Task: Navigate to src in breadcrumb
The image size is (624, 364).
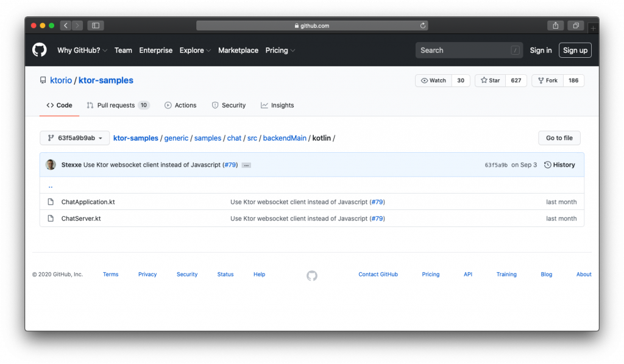Action: coord(252,138)
